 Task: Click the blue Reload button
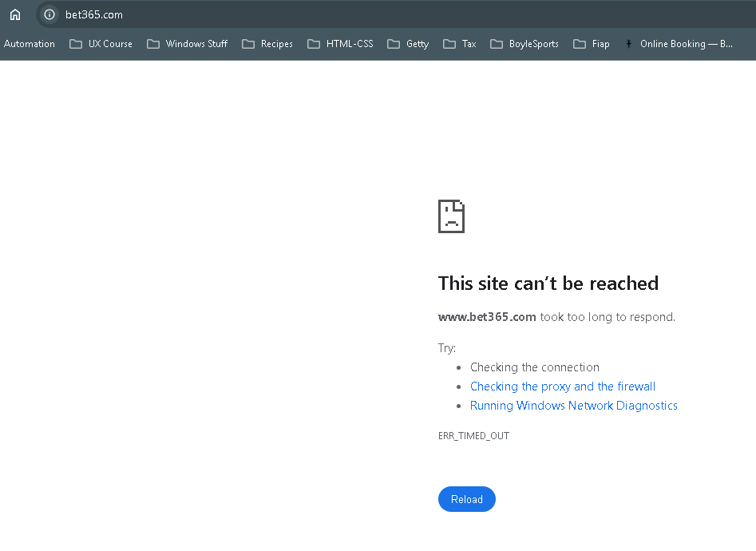click(467, 499)
